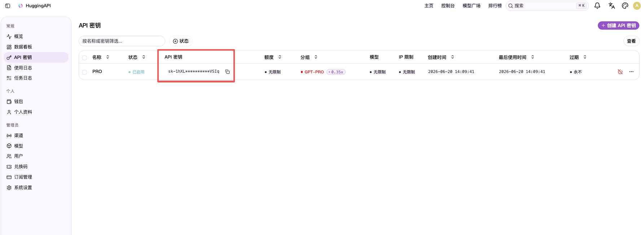Open 系统设置 label in the sidebar
Screen dimensions: 644x235
(x=23, y=188)
